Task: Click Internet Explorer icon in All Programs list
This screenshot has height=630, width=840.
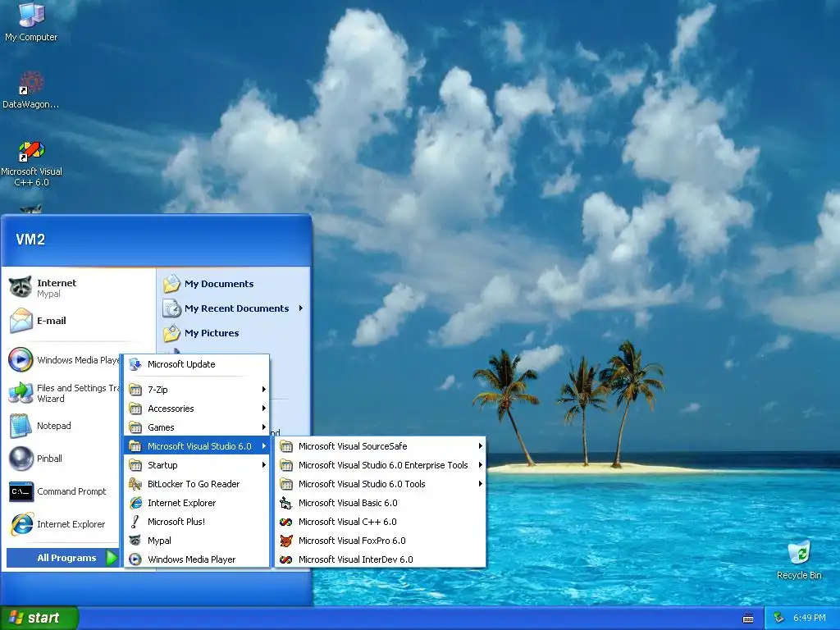Action: point(135,503)
